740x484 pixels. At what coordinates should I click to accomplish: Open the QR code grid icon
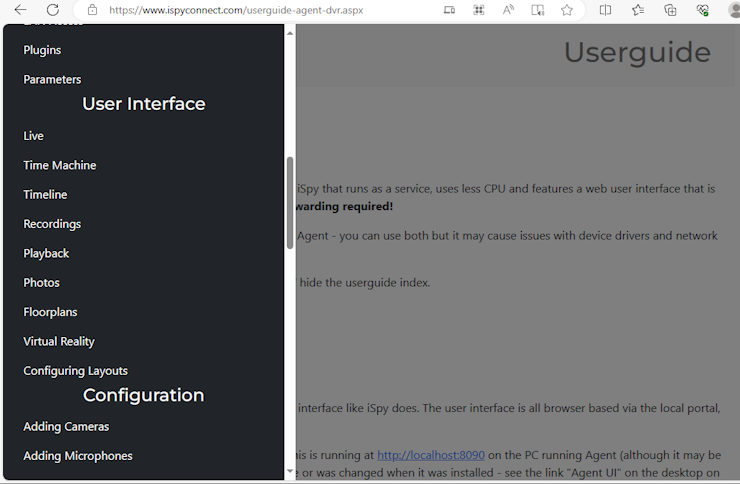click(x=479, y=10)
